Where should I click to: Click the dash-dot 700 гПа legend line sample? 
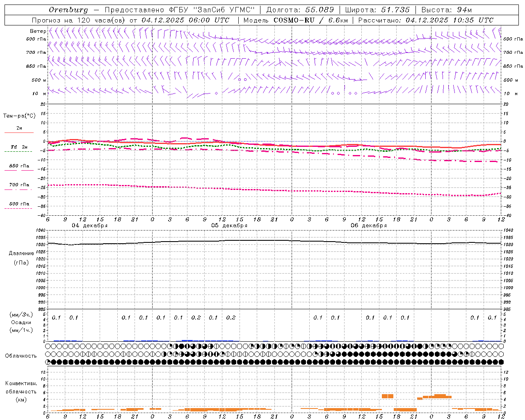(18, 189)
